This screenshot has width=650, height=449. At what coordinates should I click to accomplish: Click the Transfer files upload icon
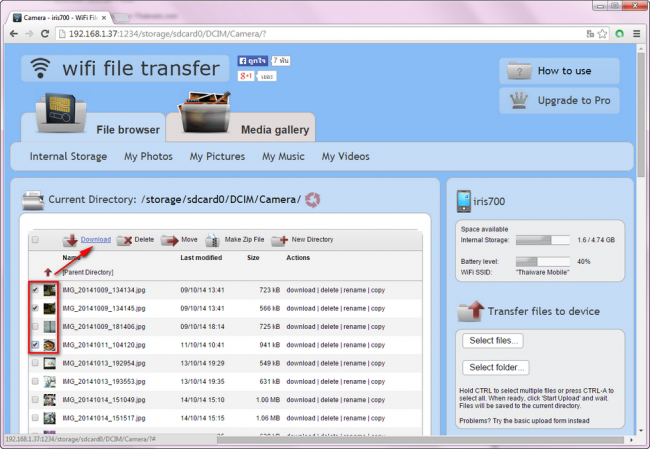point(471,311)
